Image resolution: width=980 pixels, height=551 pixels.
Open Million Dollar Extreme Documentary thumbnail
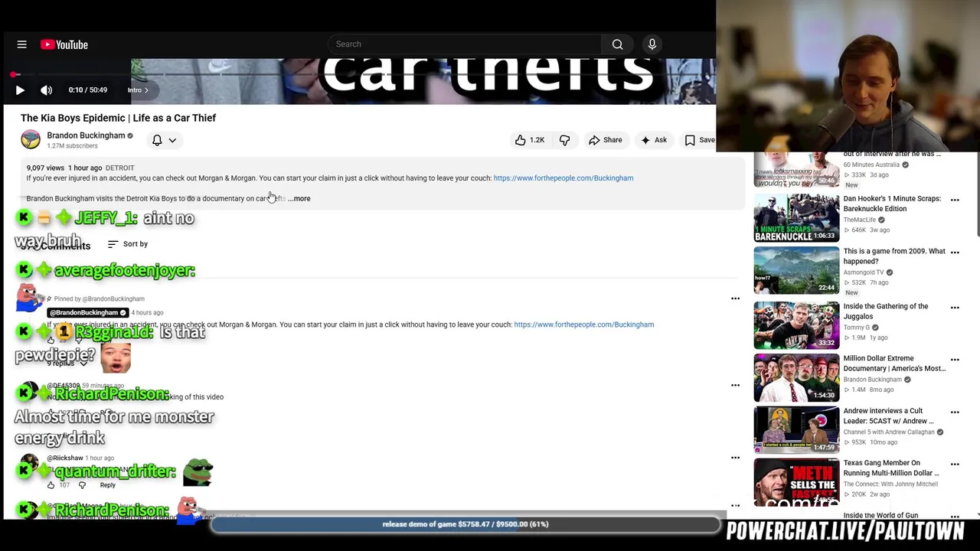(x=796, y=377)
